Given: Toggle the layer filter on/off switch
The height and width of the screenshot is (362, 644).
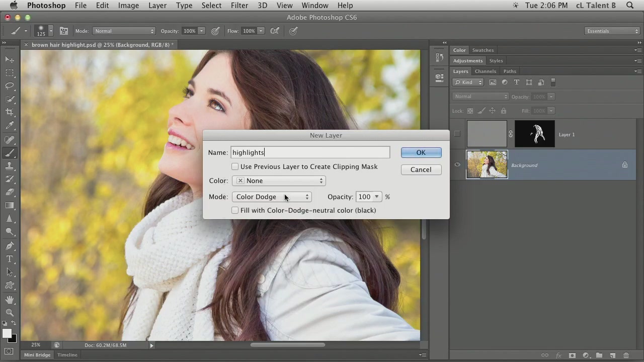Looking at the screenshot, I should [553, 82].
